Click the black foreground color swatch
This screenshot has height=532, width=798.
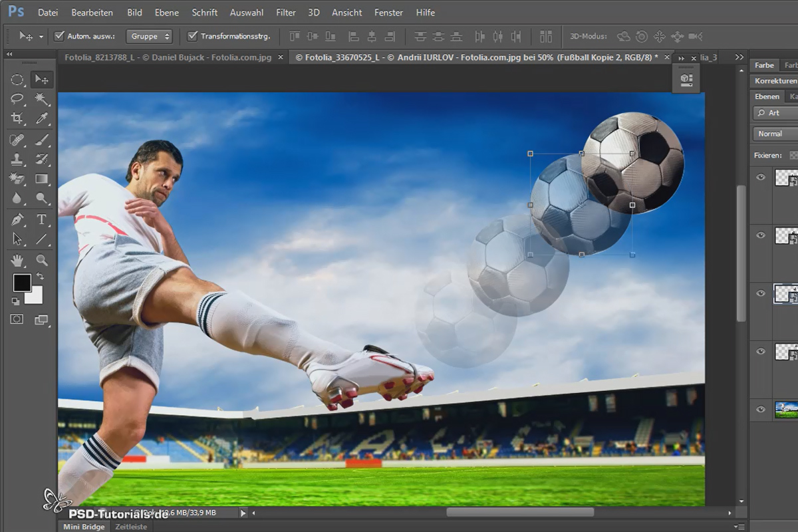(x=22, y=283)
